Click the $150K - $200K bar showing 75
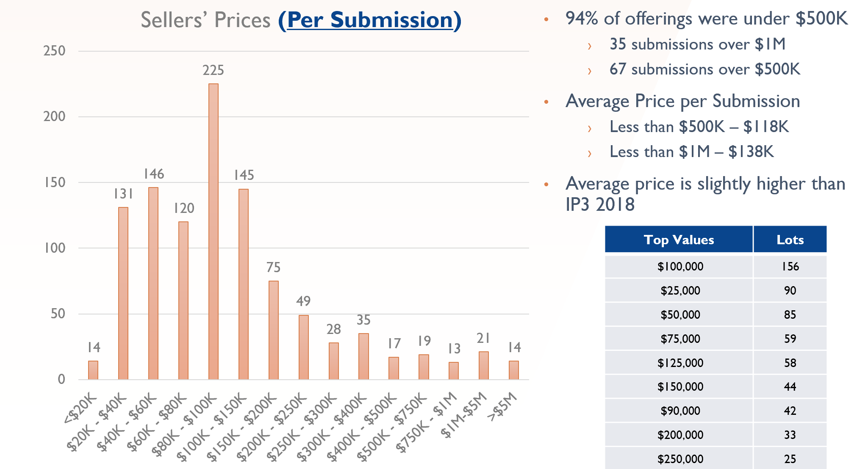This screenshot has height=469, width=868. 274,330
